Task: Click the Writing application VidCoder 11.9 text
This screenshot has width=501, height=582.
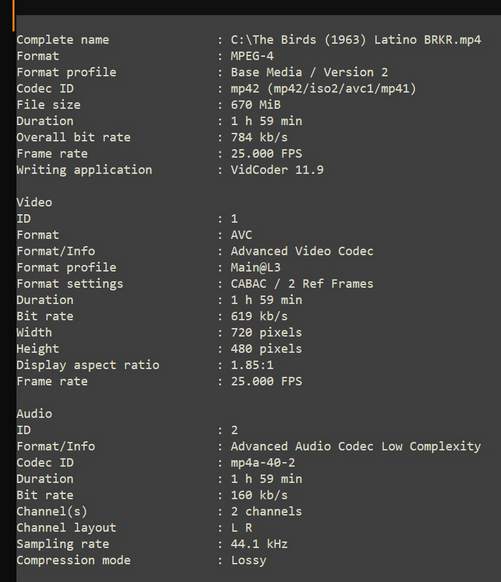Action: pyautogui.click(x=277, y=170)
